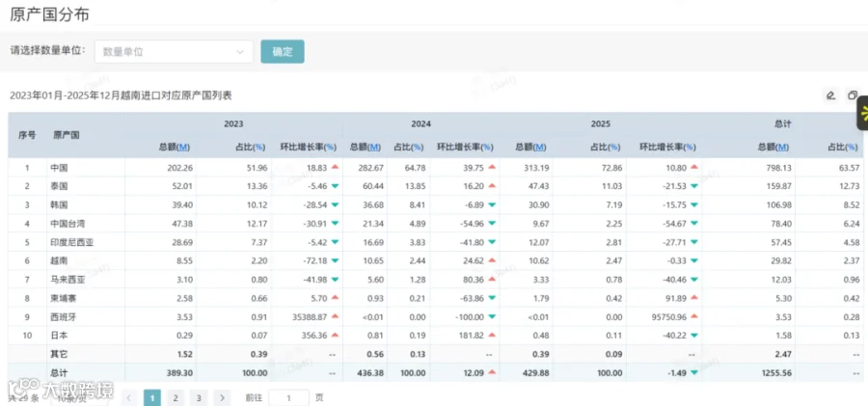Select the 越南 row country name
Viewport: 868px width, 406px height.
click(x=59, y=261)
